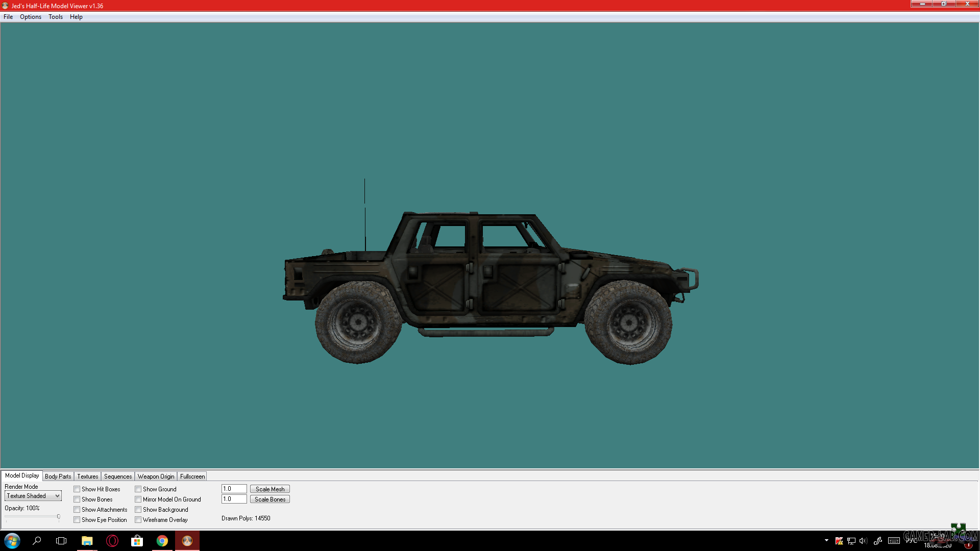Image resolution: width=980 pixels, height=551 pixels.
Task: Open the Tools menu
Action: pyautogui.click(x=56, y=17)
